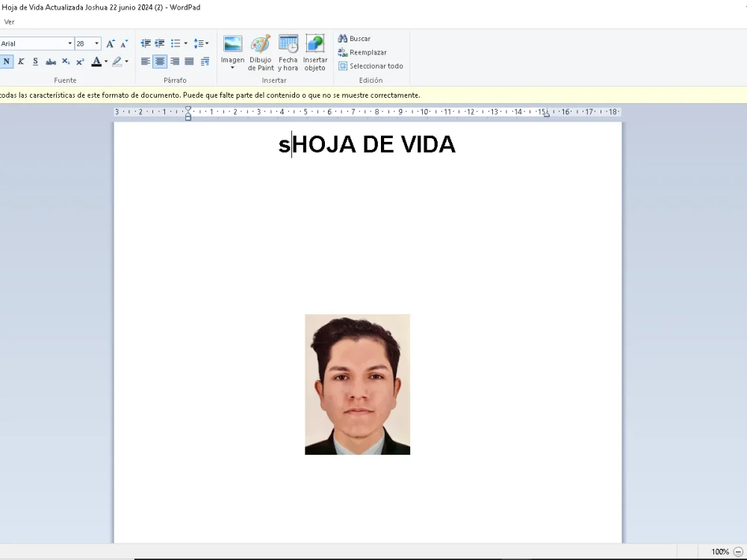Center-align the paragraph
The image size is (747, 560).
coord(160,62)
